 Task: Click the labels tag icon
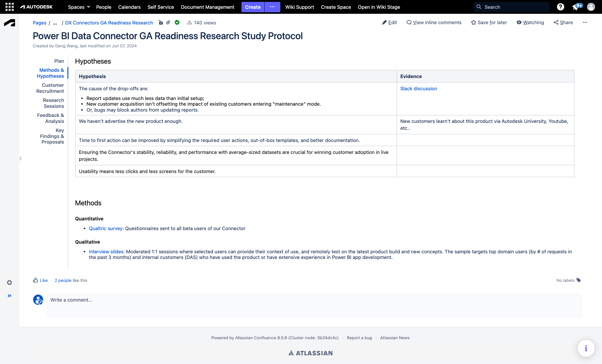click(579, 280)
